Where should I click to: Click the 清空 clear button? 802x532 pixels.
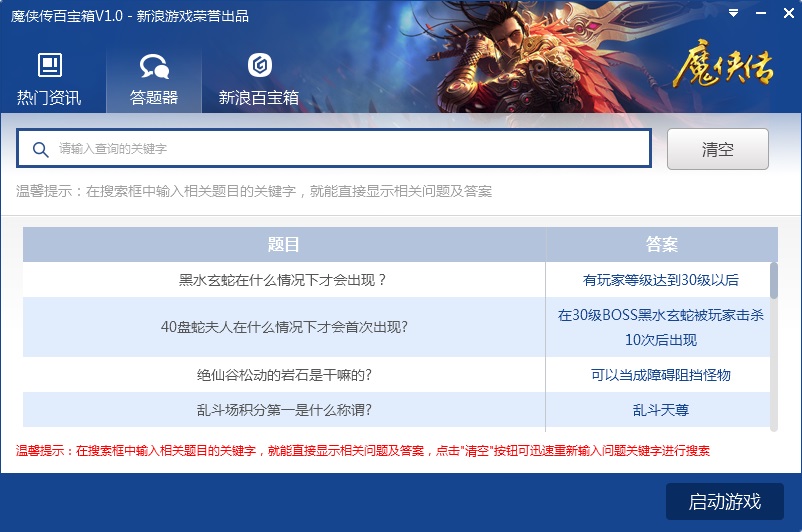coord(718,149)
